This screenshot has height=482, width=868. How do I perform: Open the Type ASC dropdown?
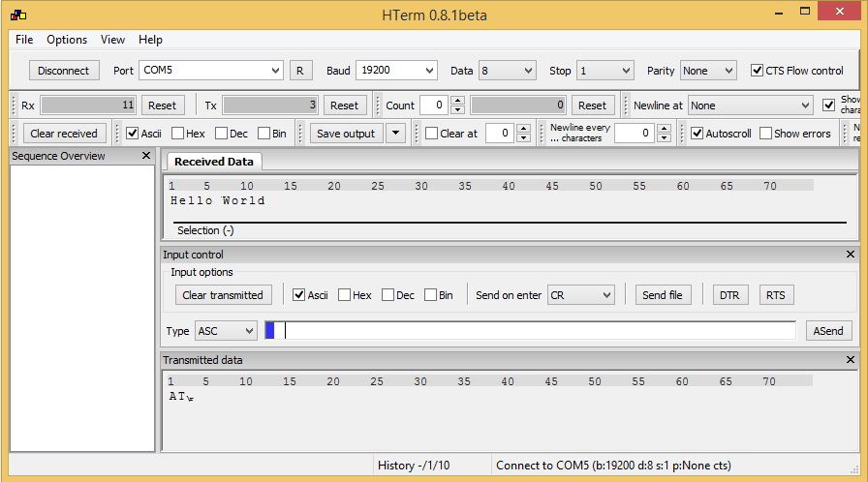tap(226, 331)
